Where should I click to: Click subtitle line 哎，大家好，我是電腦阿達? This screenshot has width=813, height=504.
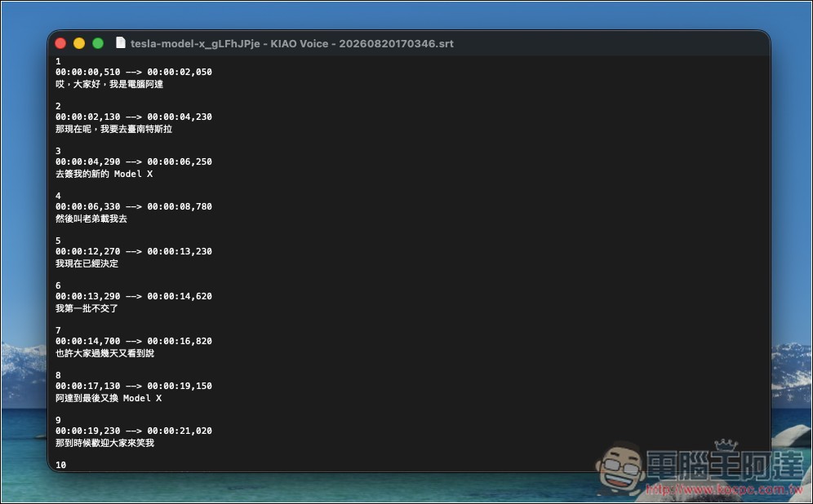click(x=109, y=84)
